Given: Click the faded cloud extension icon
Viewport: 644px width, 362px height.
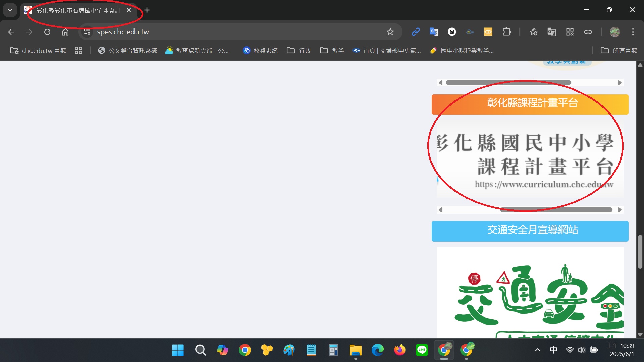Looking at the screenshot, I should pos(470,32).
